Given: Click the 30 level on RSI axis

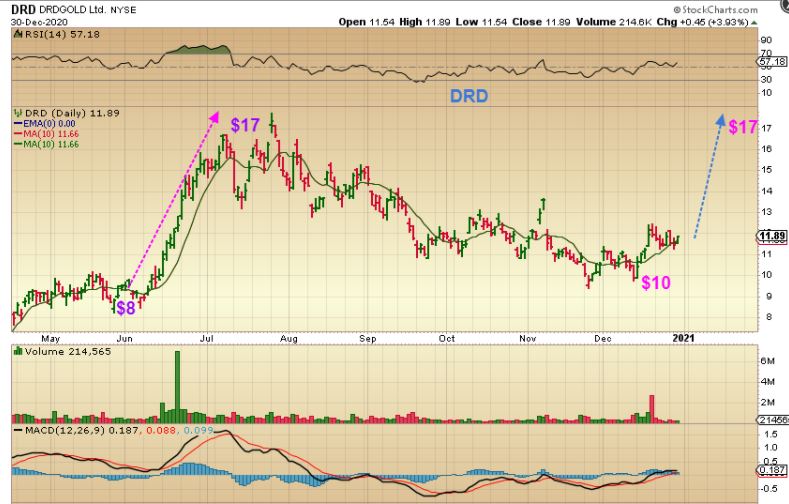Looking at the screenshot, I should [x=766, y=79].
